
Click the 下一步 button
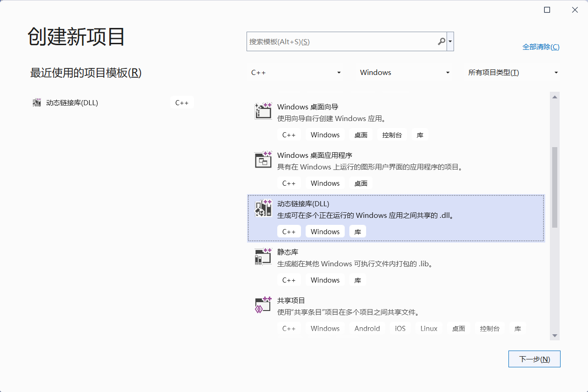pos(534,358)
